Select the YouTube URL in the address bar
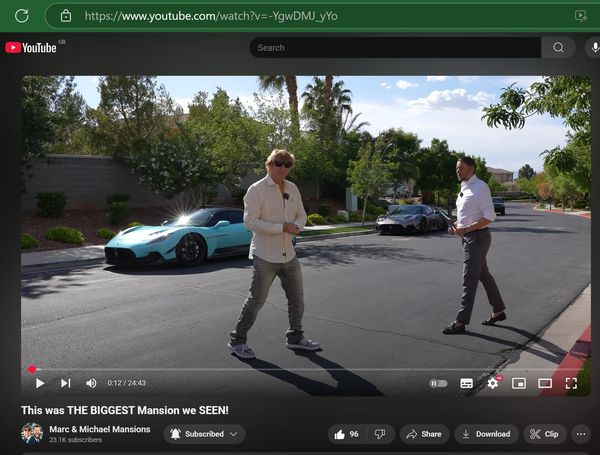 [x=211, y=16]
